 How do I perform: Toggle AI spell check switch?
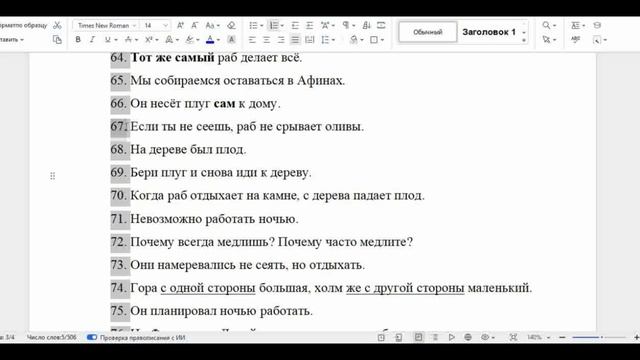click(x=92, y=337)
